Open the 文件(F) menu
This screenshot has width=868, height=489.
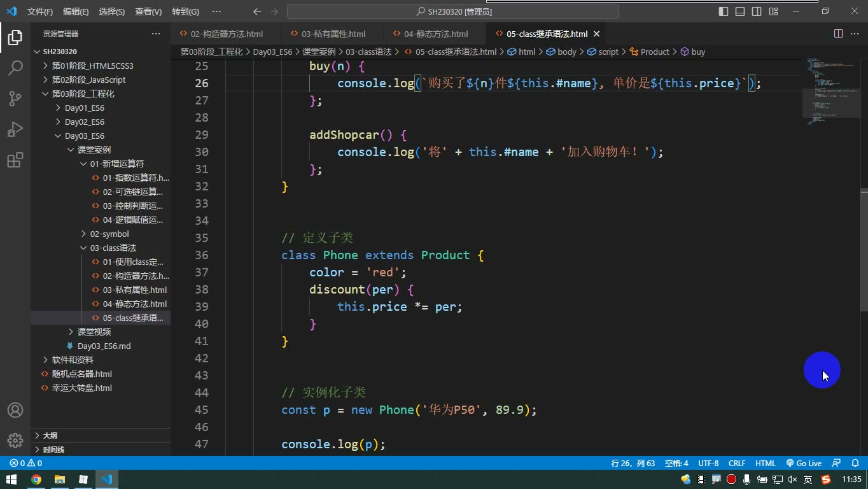pyautogui.click(x=40, y=11)
